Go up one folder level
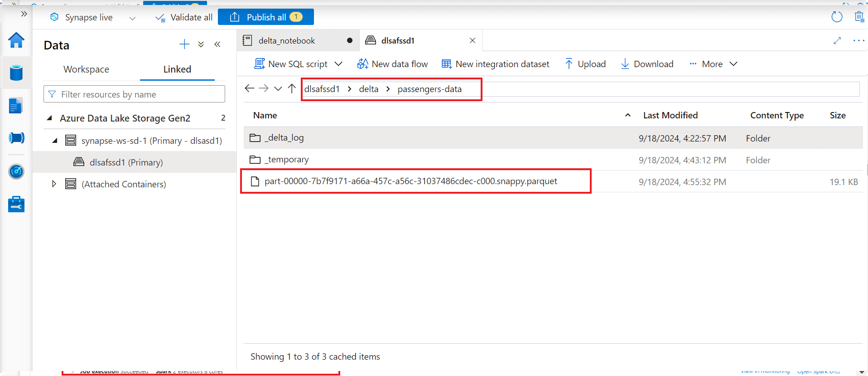Screen dimensions: 868x376 pyautogui.click(x=292, y=88)
